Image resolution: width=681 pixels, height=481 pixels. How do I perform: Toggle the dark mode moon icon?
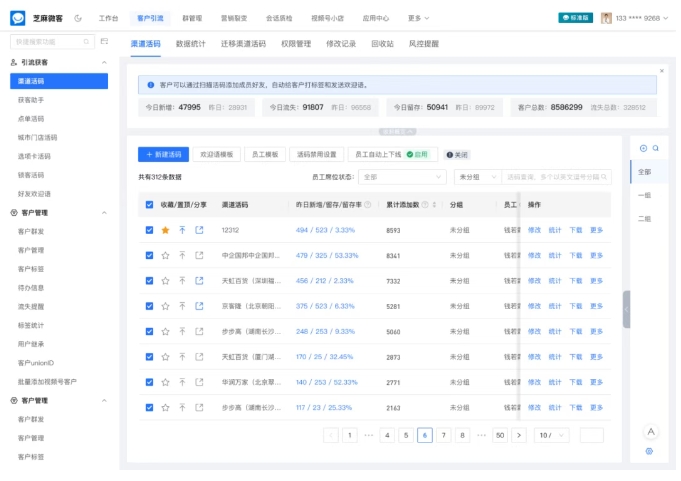(x=78, y=18)
